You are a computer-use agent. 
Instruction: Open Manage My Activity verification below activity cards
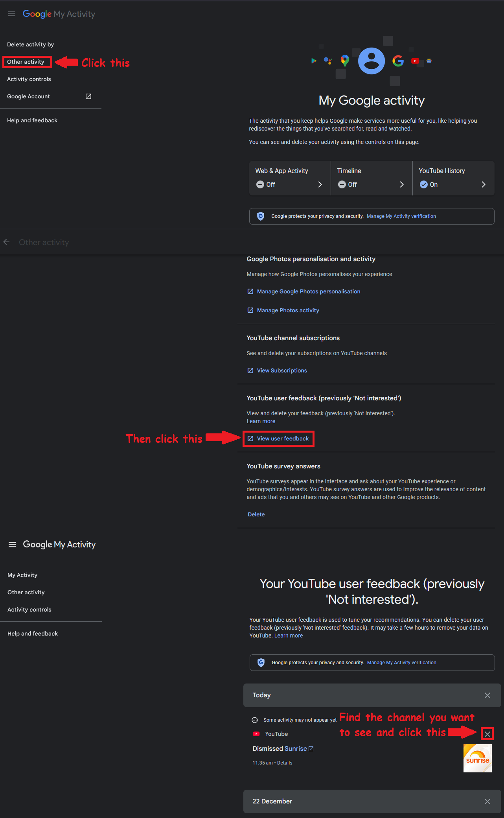[x=401, y=216]
